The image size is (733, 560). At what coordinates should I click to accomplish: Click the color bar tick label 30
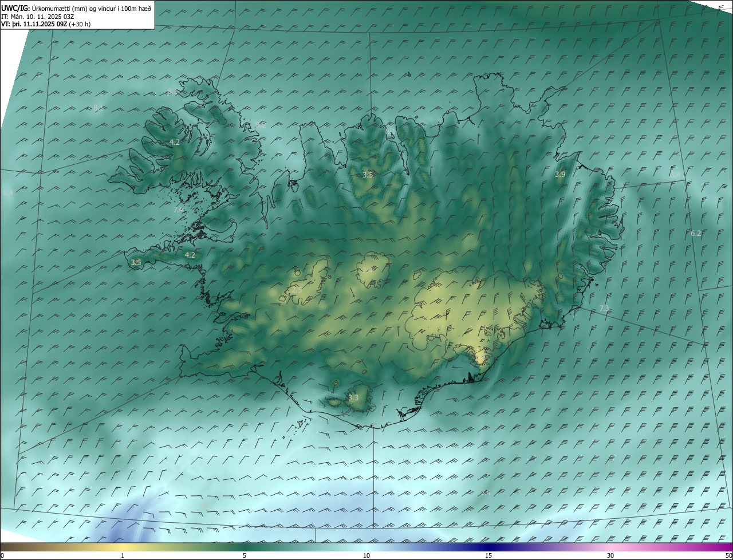(610, 555)
